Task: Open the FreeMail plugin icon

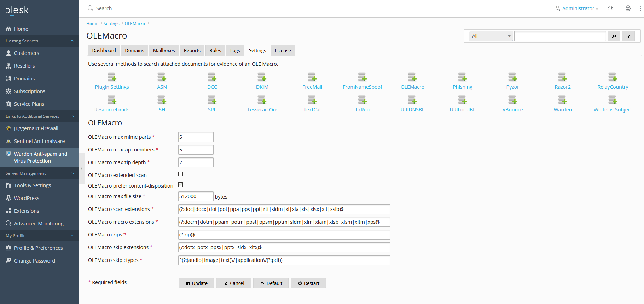Action: (x=312, y=77)
